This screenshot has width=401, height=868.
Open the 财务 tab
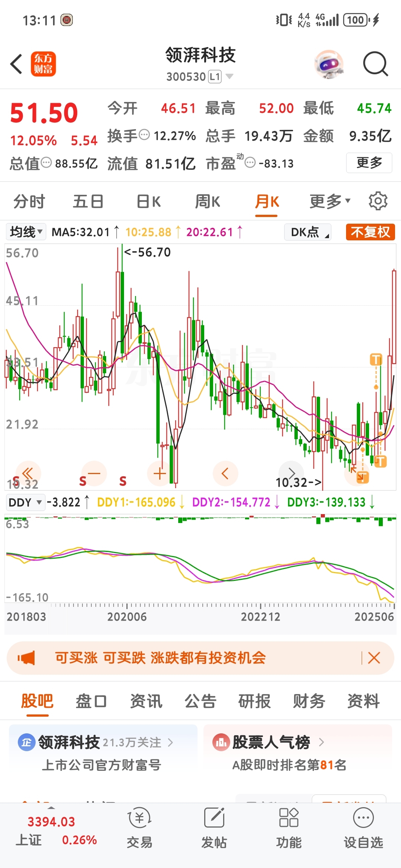[309, 701]
